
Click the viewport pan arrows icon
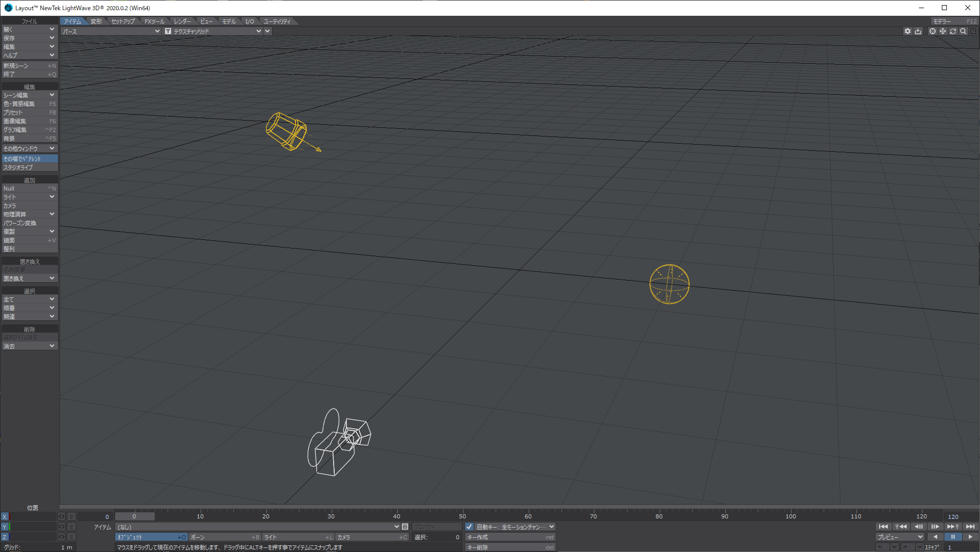pyautogui.click(x=943, y=31)
